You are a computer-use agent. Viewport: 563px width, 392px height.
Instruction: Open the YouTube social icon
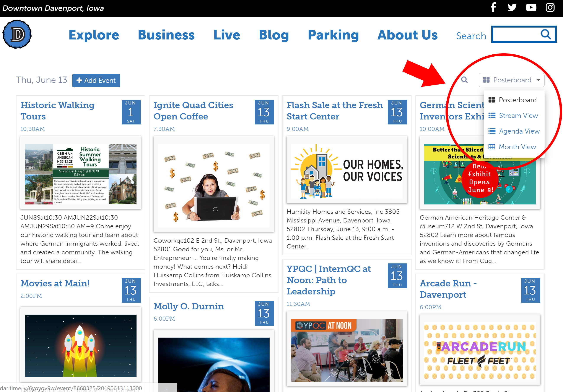coord(531,7)
